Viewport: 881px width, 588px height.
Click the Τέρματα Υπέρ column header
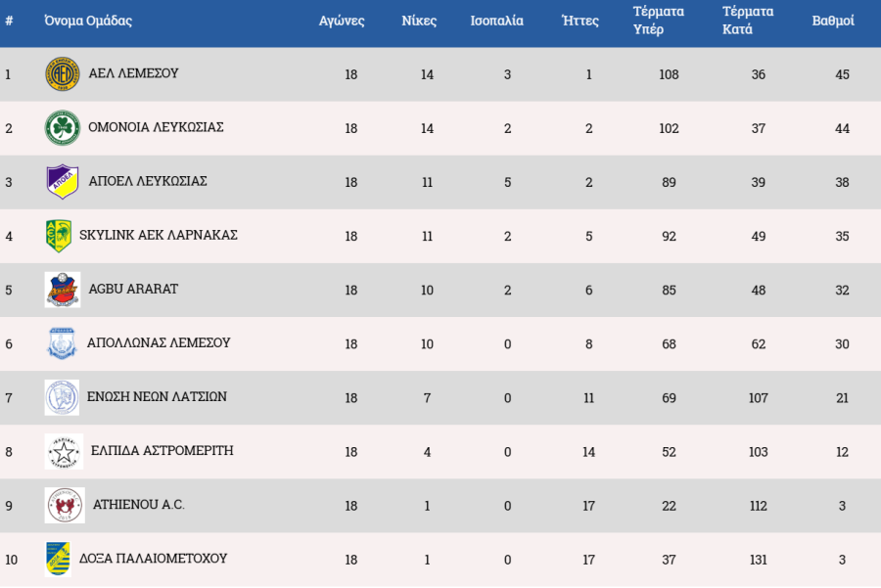tap(659, 21)
